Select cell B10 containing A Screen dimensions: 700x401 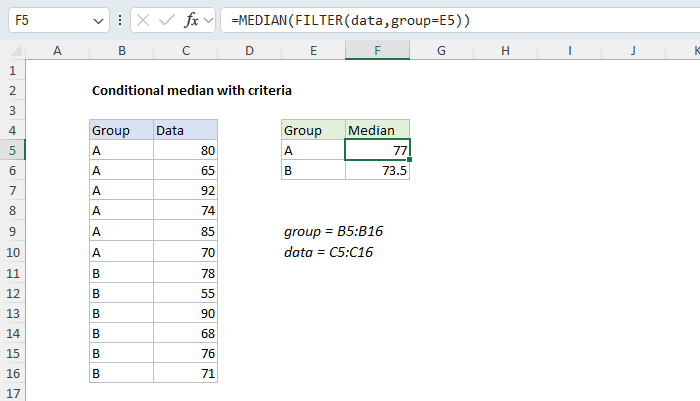(x=121, y=252)
